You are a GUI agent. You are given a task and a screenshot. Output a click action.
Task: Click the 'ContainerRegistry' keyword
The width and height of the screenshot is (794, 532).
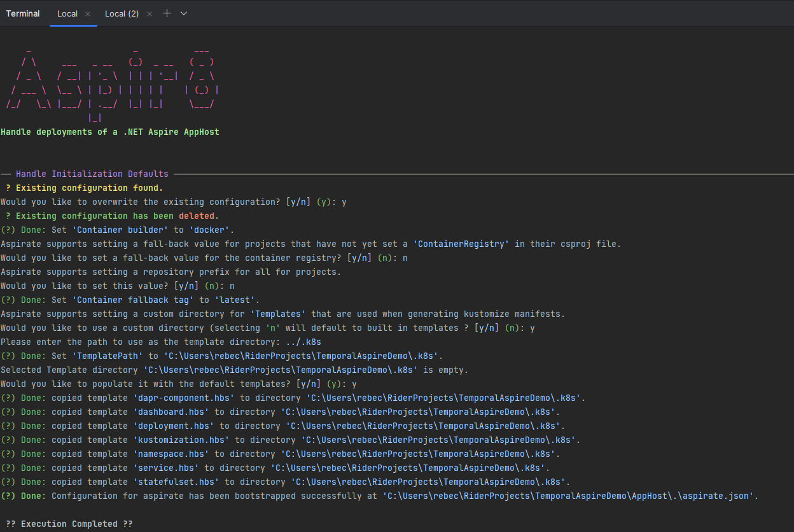tap(461, 244)
